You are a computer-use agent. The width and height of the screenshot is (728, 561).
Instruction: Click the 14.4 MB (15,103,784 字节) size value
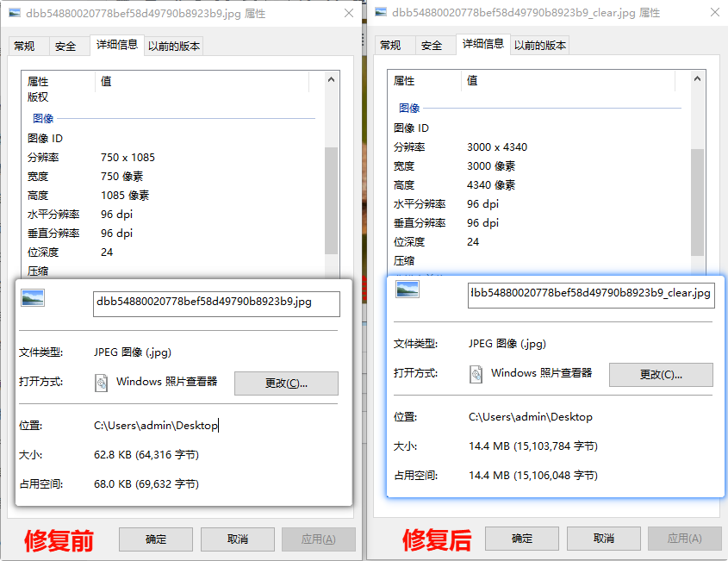533,446
